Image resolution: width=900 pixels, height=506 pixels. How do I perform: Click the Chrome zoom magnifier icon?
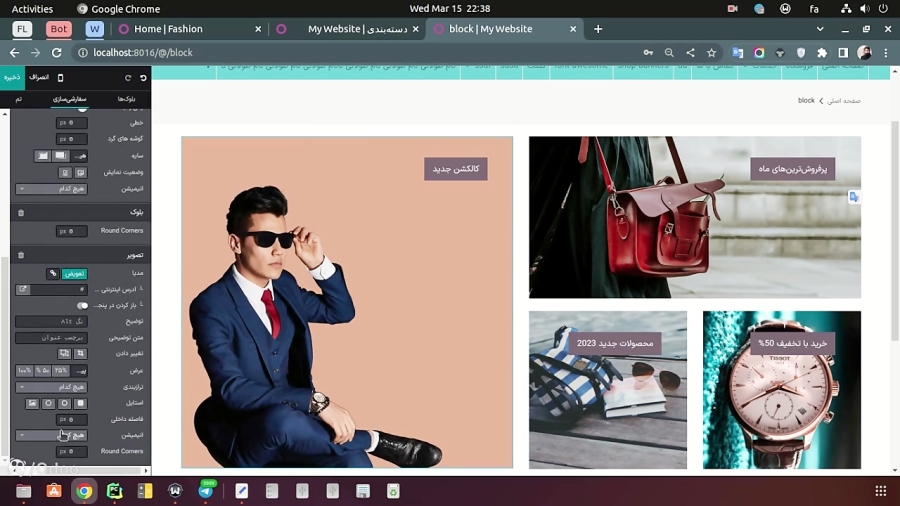[x=669, y=53]
